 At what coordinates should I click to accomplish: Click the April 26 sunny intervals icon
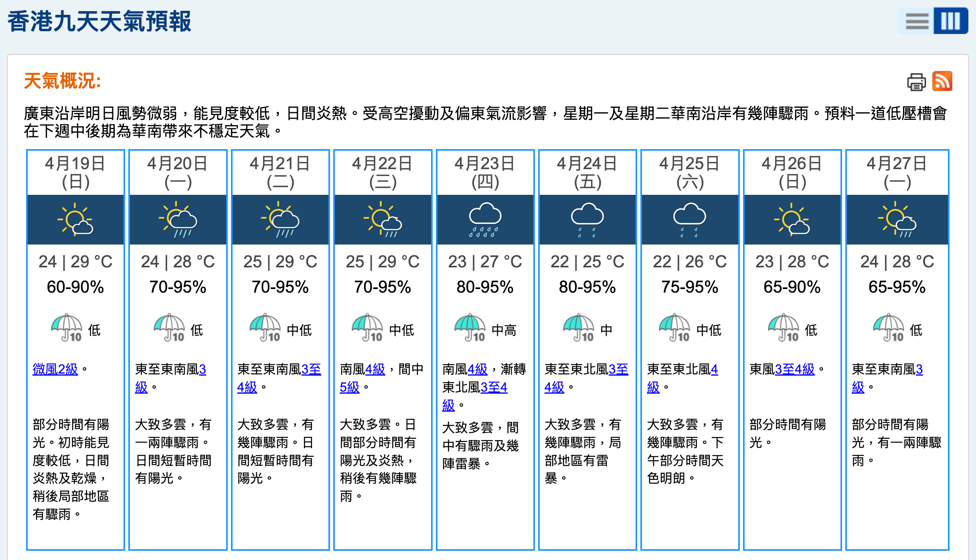(792, 220)
